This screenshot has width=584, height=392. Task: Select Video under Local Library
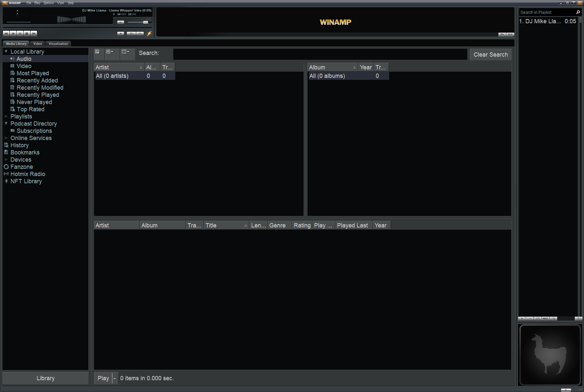[24, 66]
